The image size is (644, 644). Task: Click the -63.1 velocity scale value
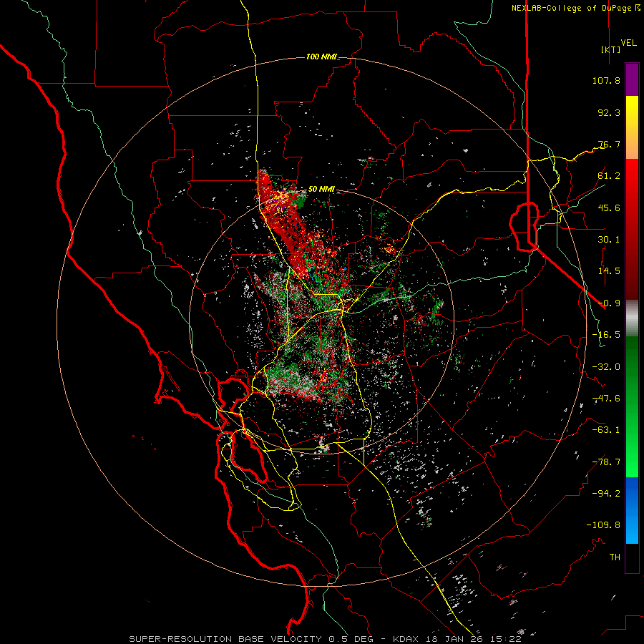[606, 430]
